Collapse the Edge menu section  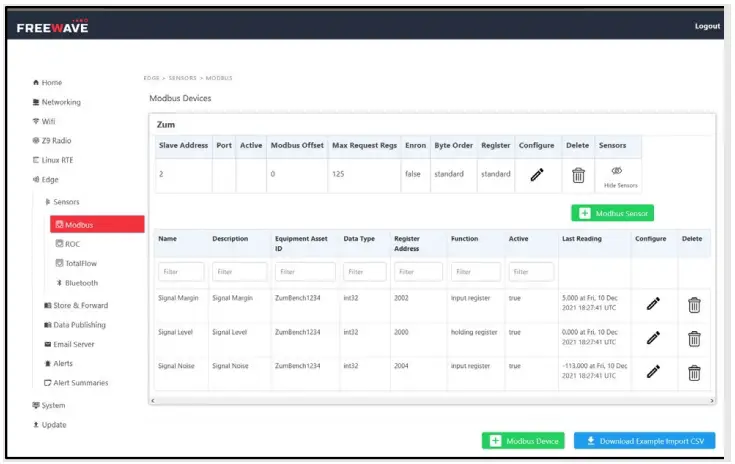point(45,180)
